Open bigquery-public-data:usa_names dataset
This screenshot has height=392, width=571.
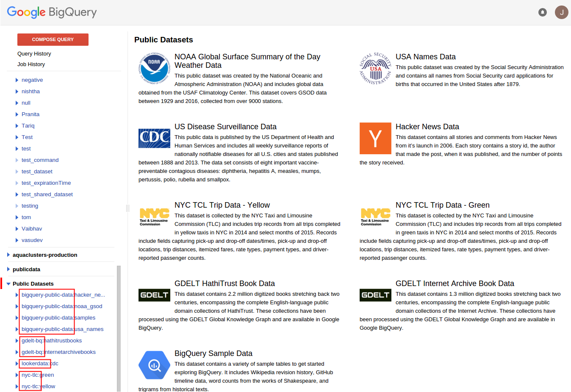tap(63, 329)
